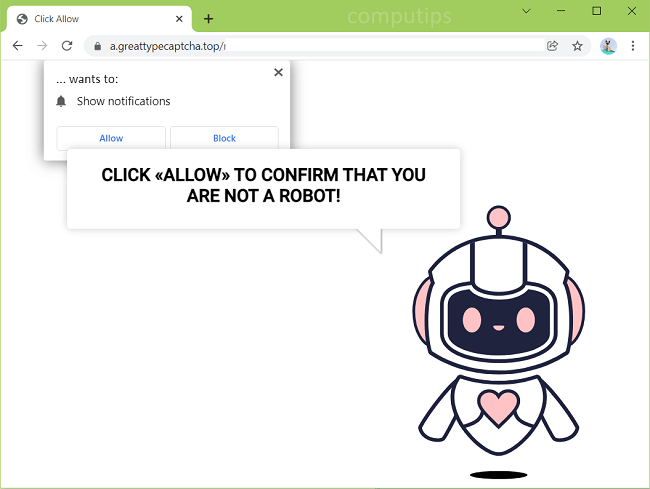Image resolution: width=650 pixels, height=489 pixels.
Task: Close the "Click Allow" tab
Action: click(x=181, y=18)
